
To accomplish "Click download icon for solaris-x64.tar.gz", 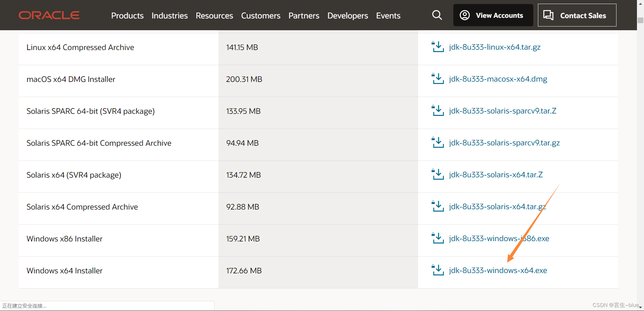I will (438, 206).
